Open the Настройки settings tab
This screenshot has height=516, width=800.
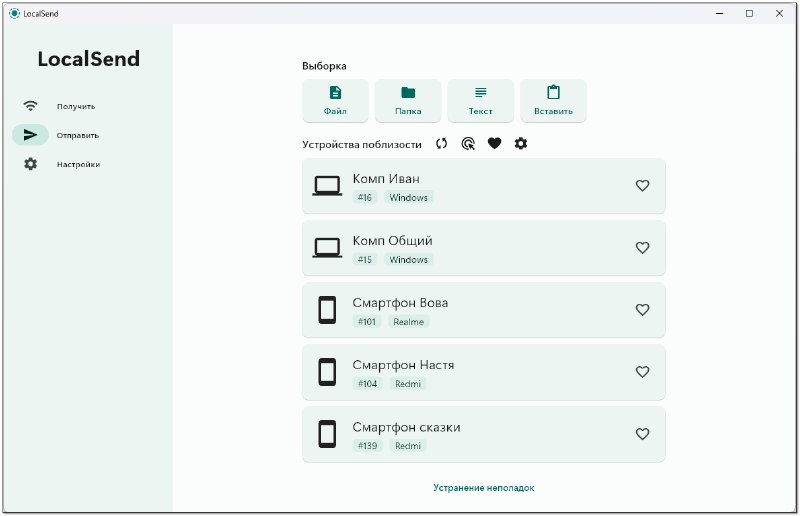click(78, 164)
